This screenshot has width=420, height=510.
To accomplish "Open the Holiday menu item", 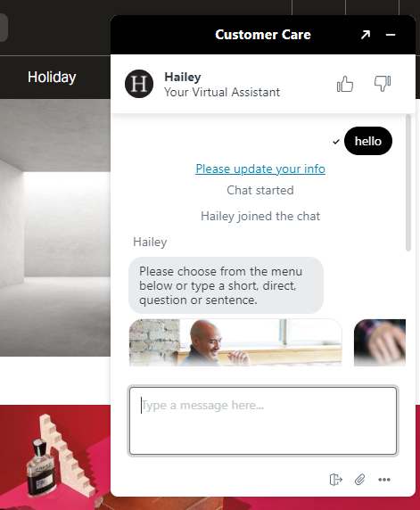I will coord(52,77).
